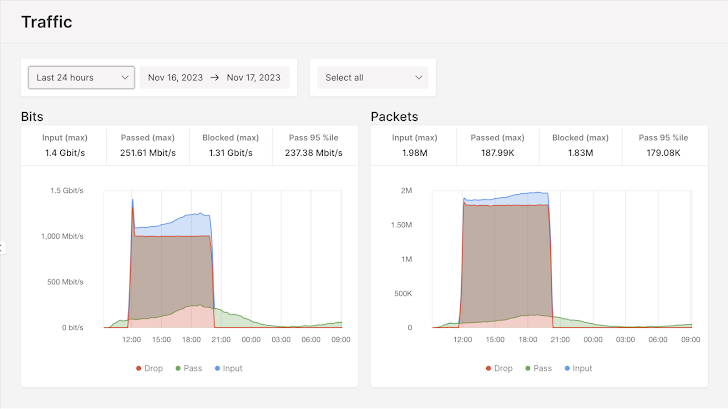Toggle Pass series in the Bits legend
This screenshot has width=728, height=409.
[x=187, y=368]
